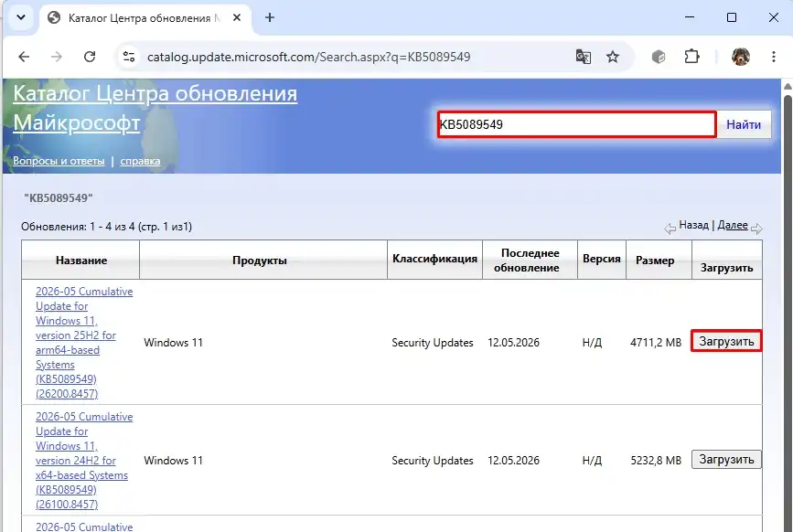The height and width of the screenshot is (532, 793).
Task: Reload the current page
Action: 90,57
